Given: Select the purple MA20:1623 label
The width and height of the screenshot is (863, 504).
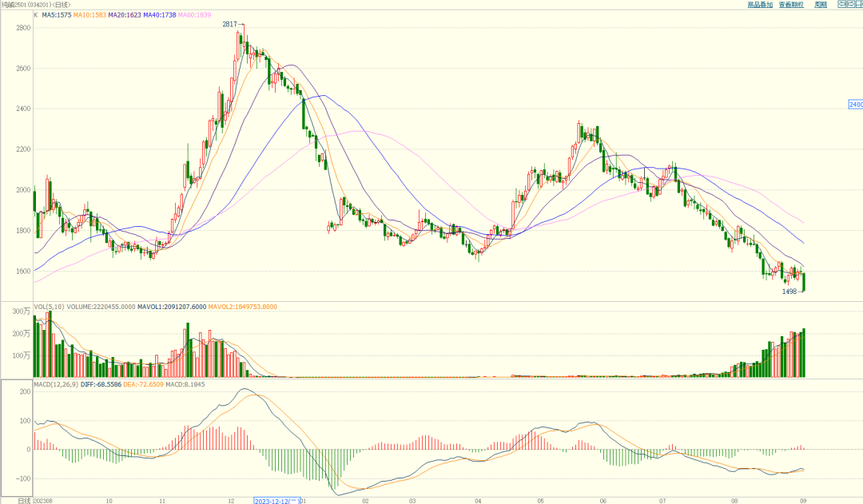Looking at the screenshot, I should [x=124, y=14].
